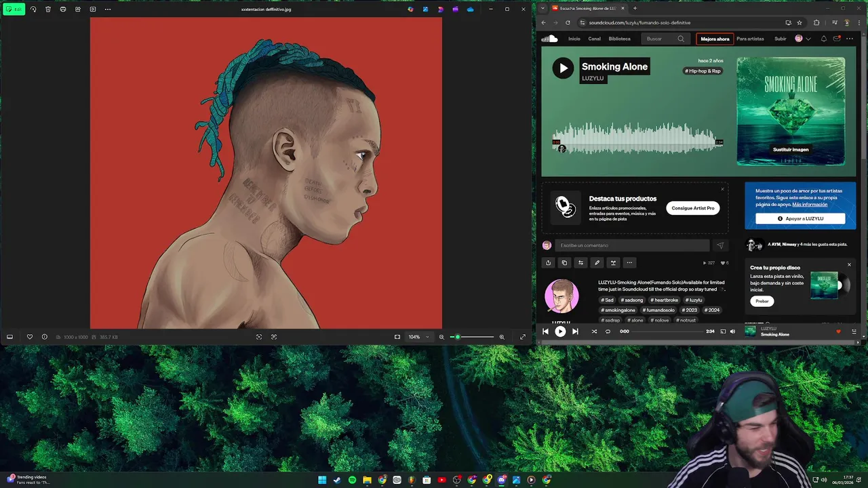This screenshot has height=488, width=868.
Task: Click the visual search scan icon in Photos
Action: (x=258, y=337)
